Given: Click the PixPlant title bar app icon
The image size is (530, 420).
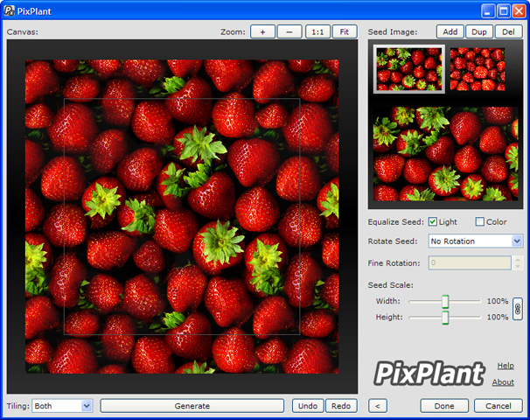Looking at the screenshot, I should click(x=10, y=10).
